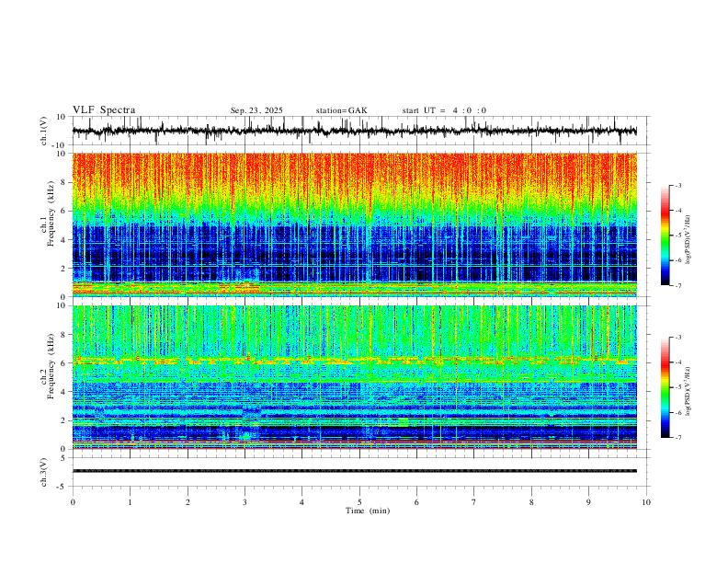The image size is (728, 563).
Task: Click the "station=GAK" label
Action: 341,110
